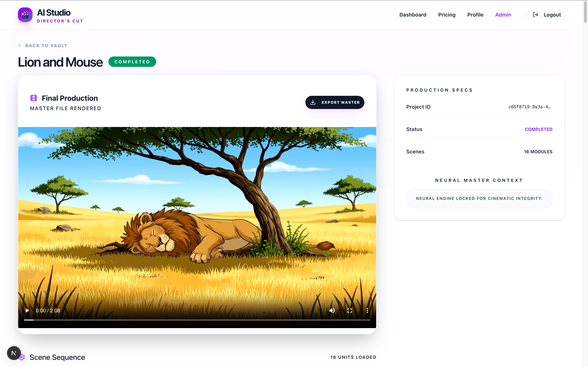Click the logout arrow icon

(x=535, y=15)
